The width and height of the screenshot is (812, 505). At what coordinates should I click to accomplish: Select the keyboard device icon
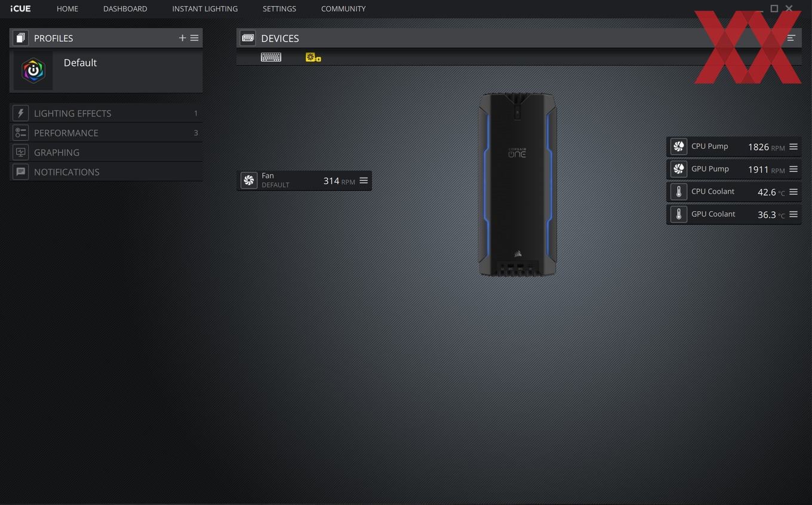point(271,57)
